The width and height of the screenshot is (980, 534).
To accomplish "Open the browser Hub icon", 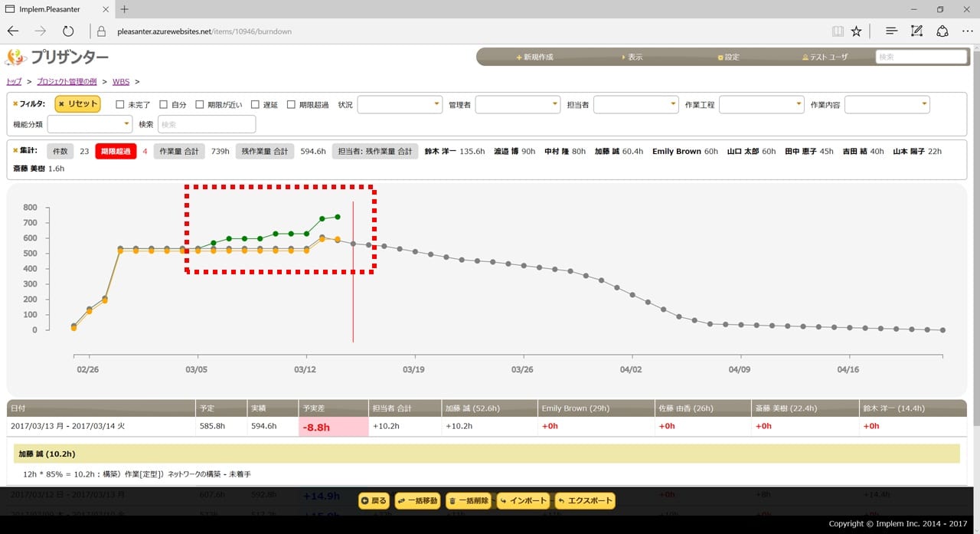I will tap(891, 31).
